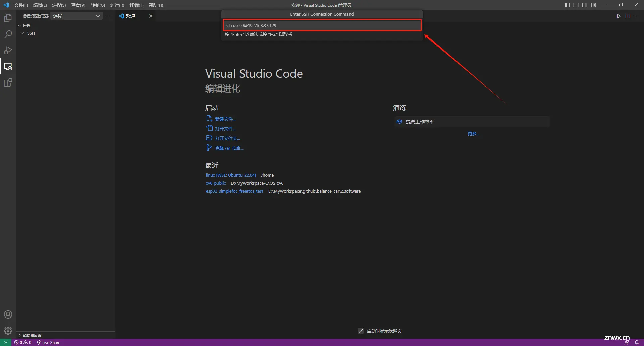644x346 pixels.
Task: Open Remote Explorer panel ellipsis menu
Action: click(x=108, y=16)
